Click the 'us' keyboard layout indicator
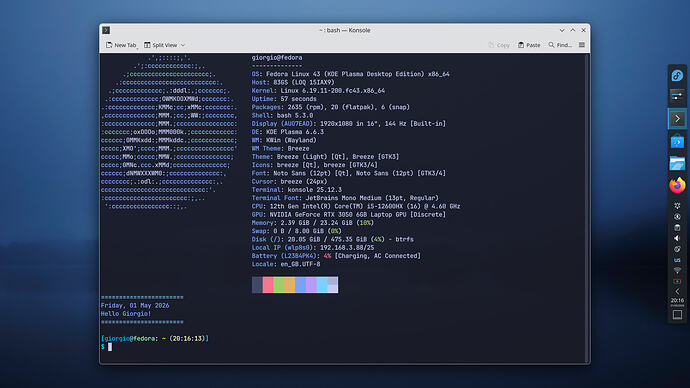Viewport: 690px width, 388px height. [x=677, y=260]
